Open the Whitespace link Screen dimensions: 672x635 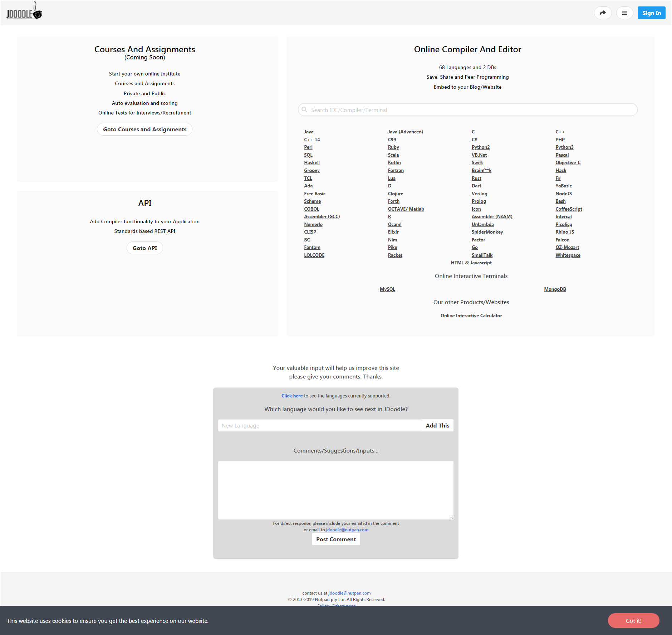[568, 255]
